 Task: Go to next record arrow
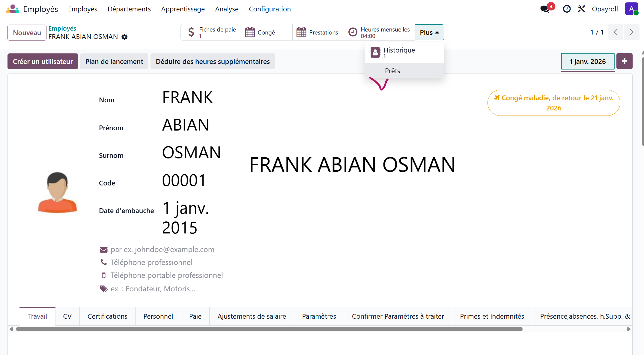coord(631,32)
